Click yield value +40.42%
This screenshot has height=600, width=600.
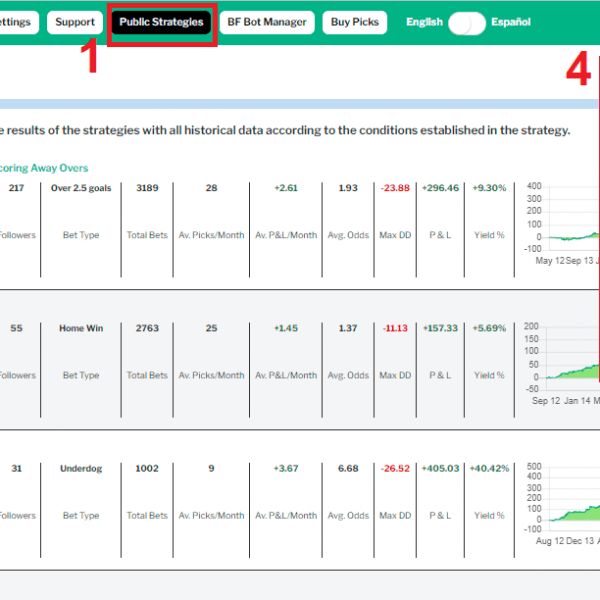point(489,469)
